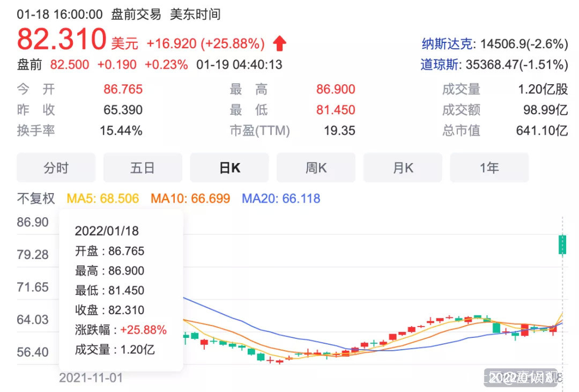Open the 道琼斯 index link
The image size is (579, 392).
coord(440,65)
